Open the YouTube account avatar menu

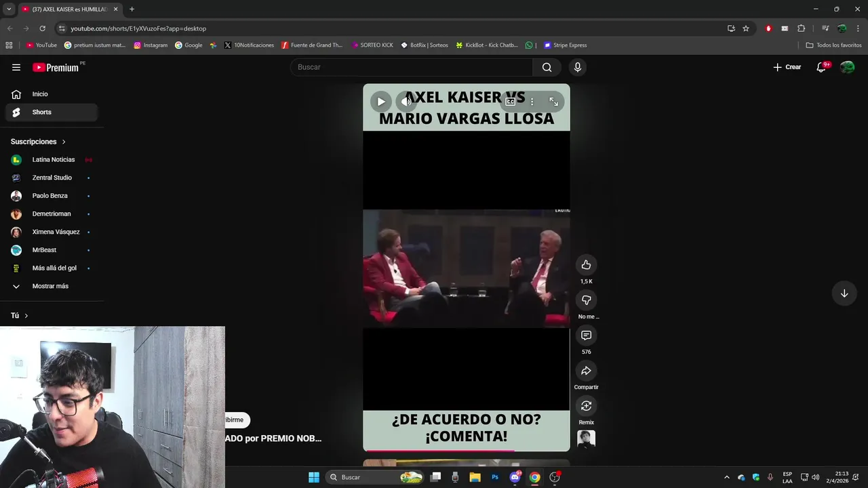point(847,67)
